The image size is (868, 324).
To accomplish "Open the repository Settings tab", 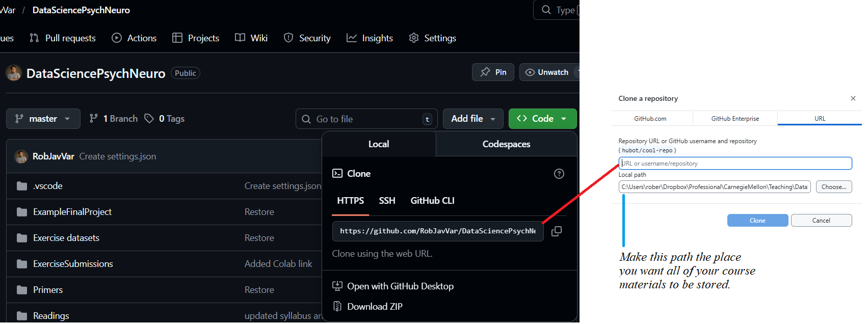I will coord(433,38).
